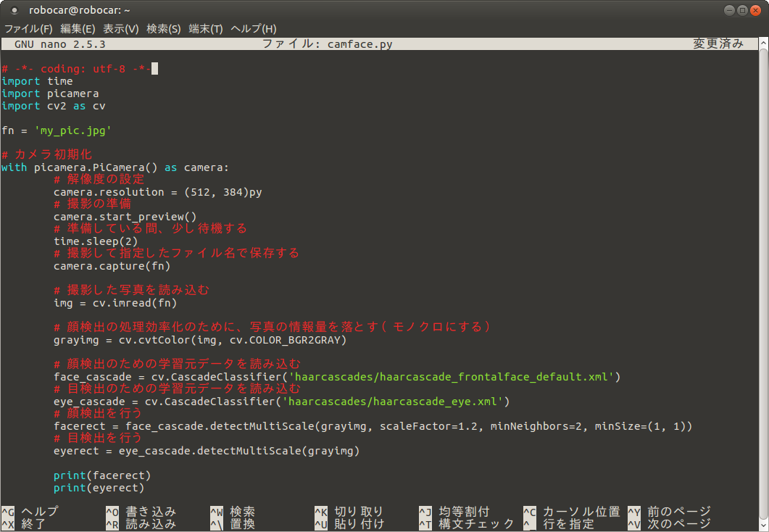Click the facerect detectMultiScale line
769x532 pixels.
(x=373, y=426)
